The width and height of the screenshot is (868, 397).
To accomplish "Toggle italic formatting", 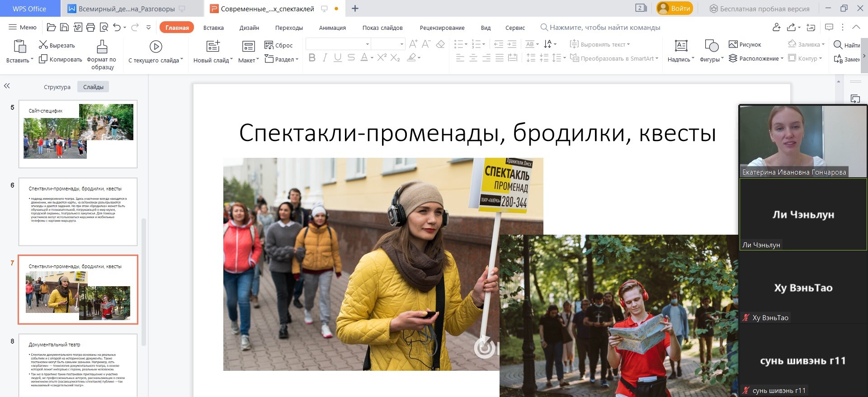I will tap(325, 58).
